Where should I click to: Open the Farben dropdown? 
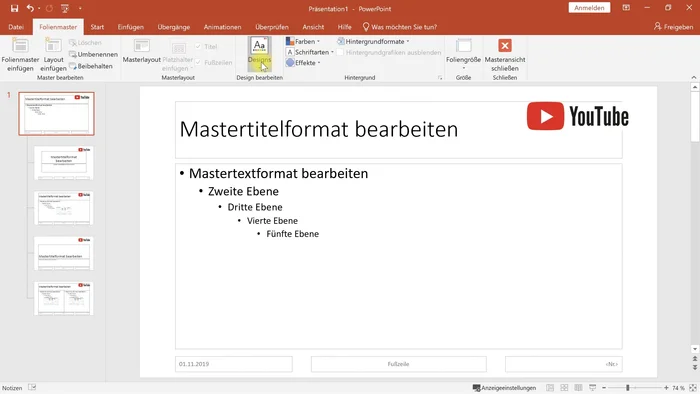[x=303, y=41]
